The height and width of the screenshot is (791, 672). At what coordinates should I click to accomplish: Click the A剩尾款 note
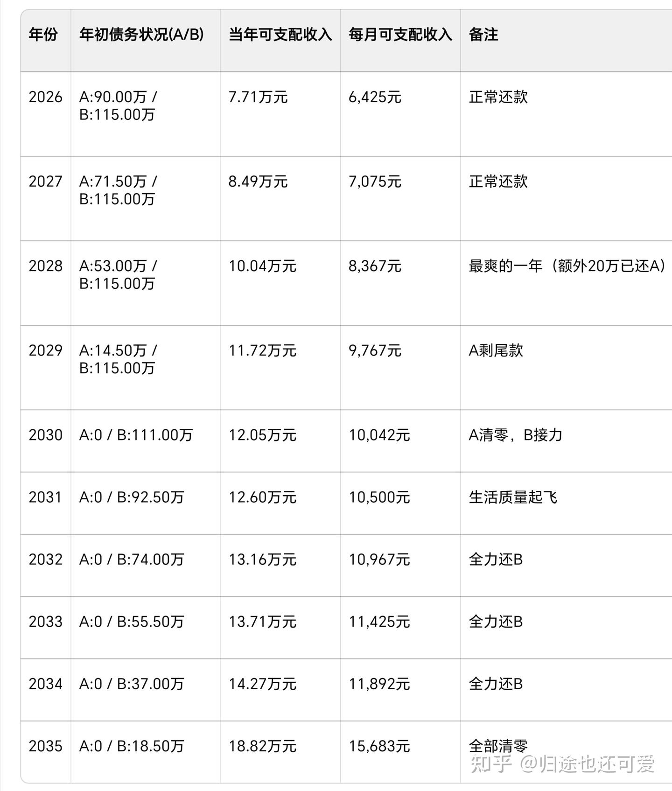point(496,350)
